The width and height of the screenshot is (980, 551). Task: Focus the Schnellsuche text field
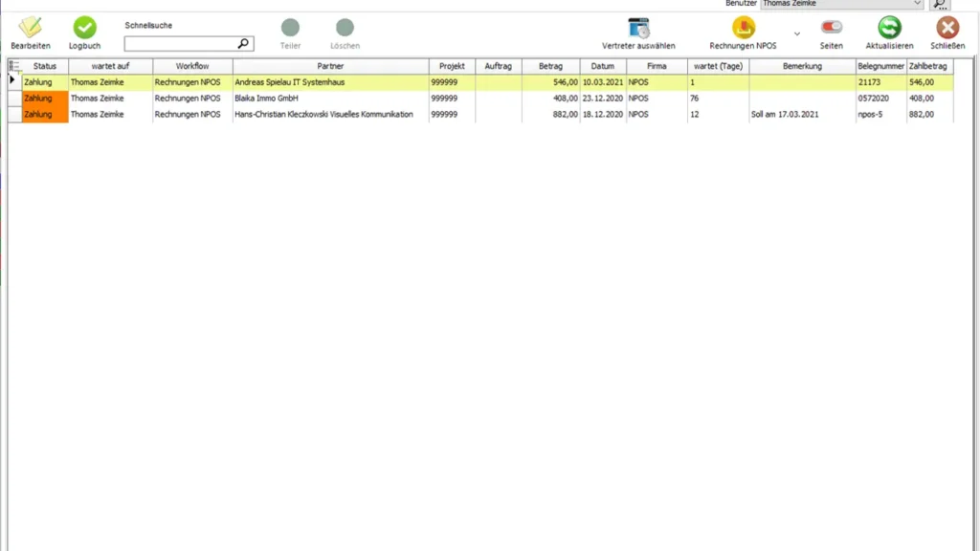tap(180, 44)
